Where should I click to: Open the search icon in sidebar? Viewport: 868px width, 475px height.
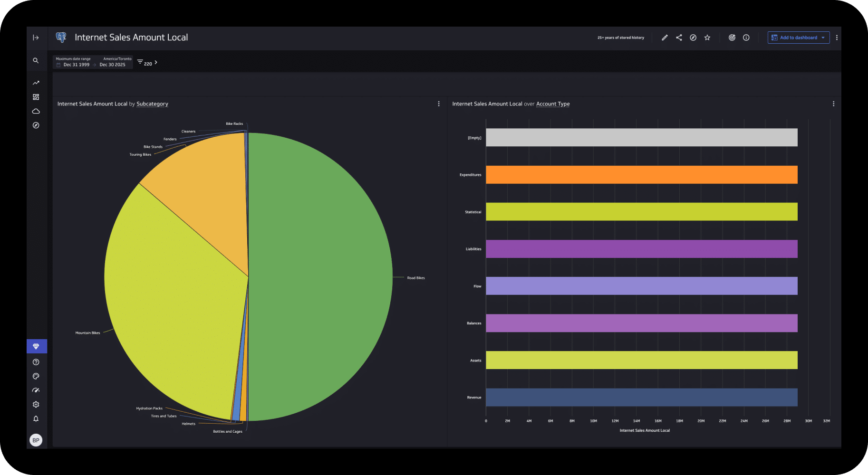[36, 61]
